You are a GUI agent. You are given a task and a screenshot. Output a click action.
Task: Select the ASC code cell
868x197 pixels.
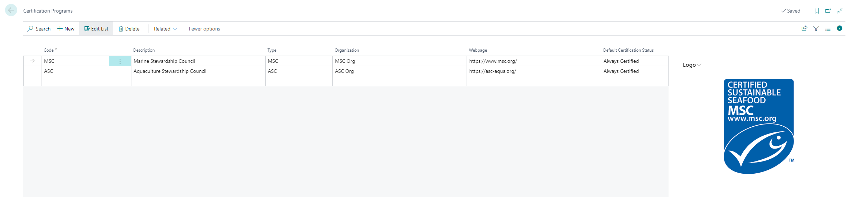[75, 71]
